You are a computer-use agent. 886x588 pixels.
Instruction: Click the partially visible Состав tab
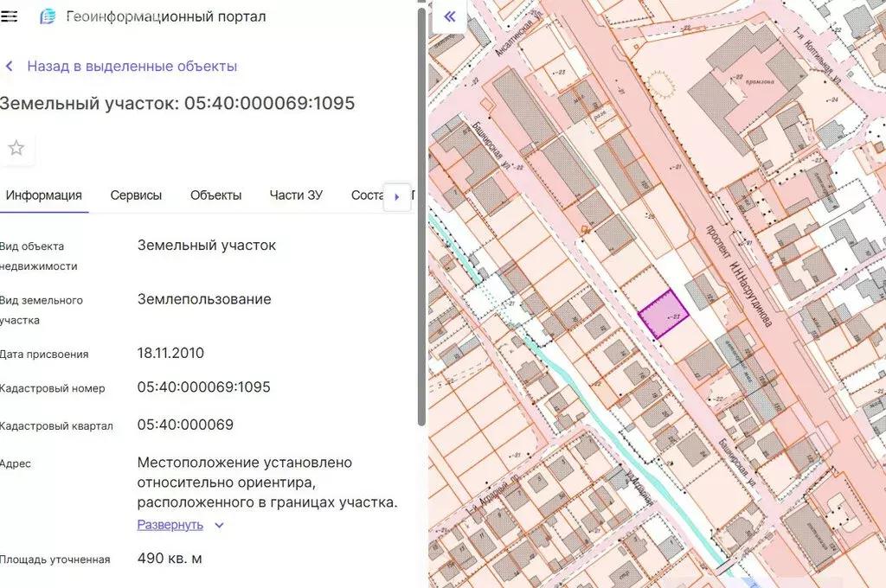coord(367,195)
